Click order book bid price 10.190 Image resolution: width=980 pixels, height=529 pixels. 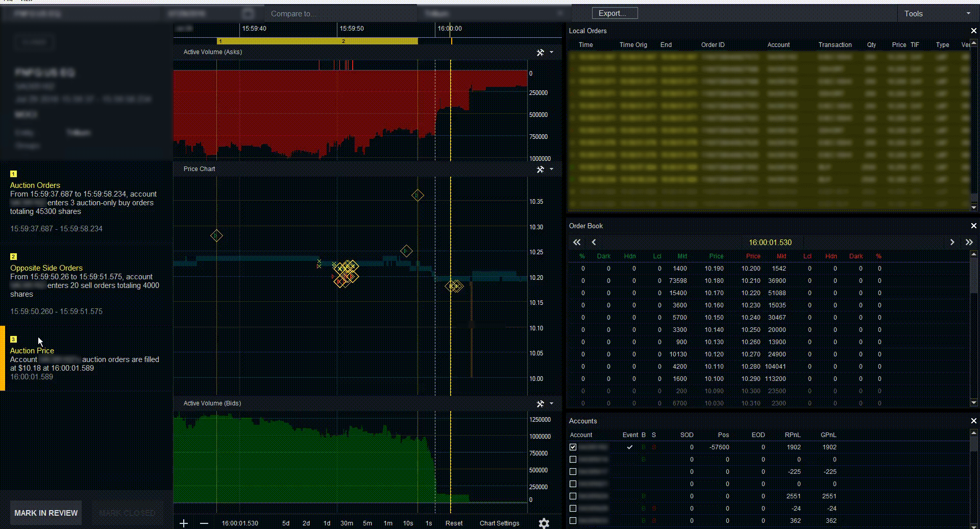714,269
